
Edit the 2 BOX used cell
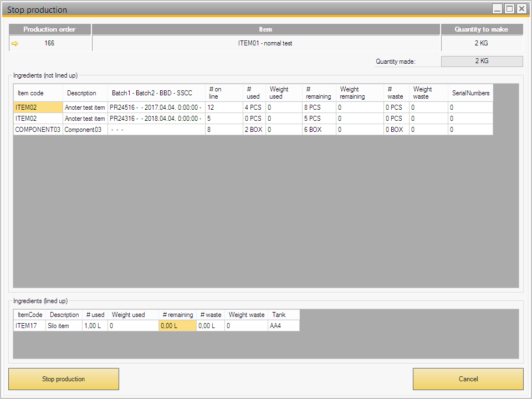coord(254,130)
